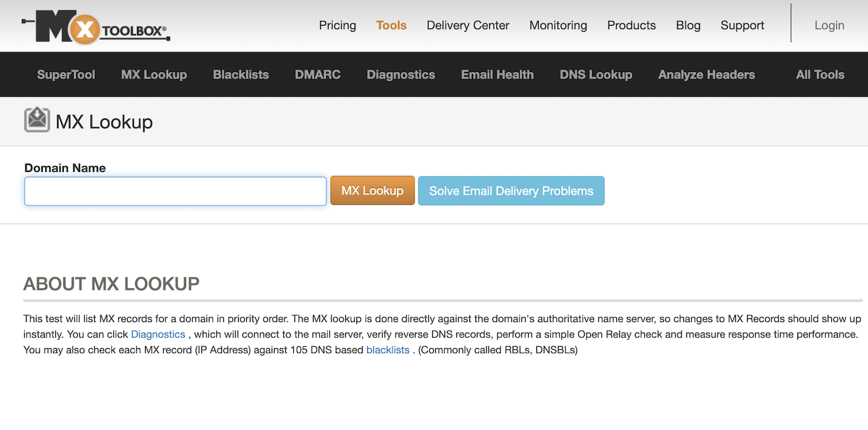
Task: Open the Monitoring menu item
Action: tap(558, 25)
